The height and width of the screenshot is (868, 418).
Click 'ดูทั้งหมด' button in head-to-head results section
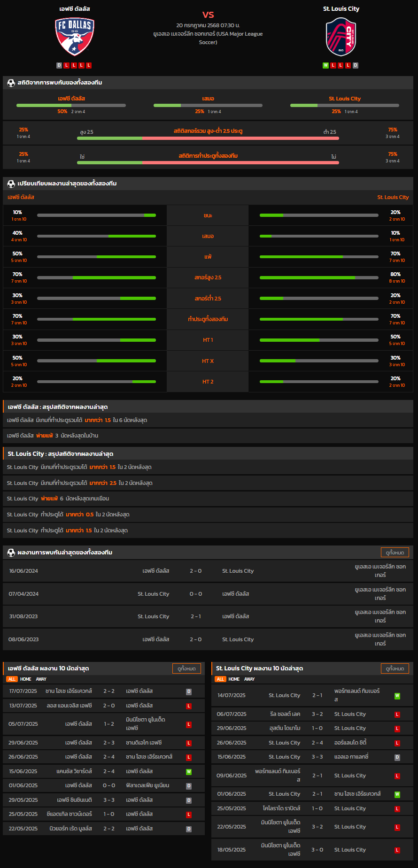coord(395,553)
